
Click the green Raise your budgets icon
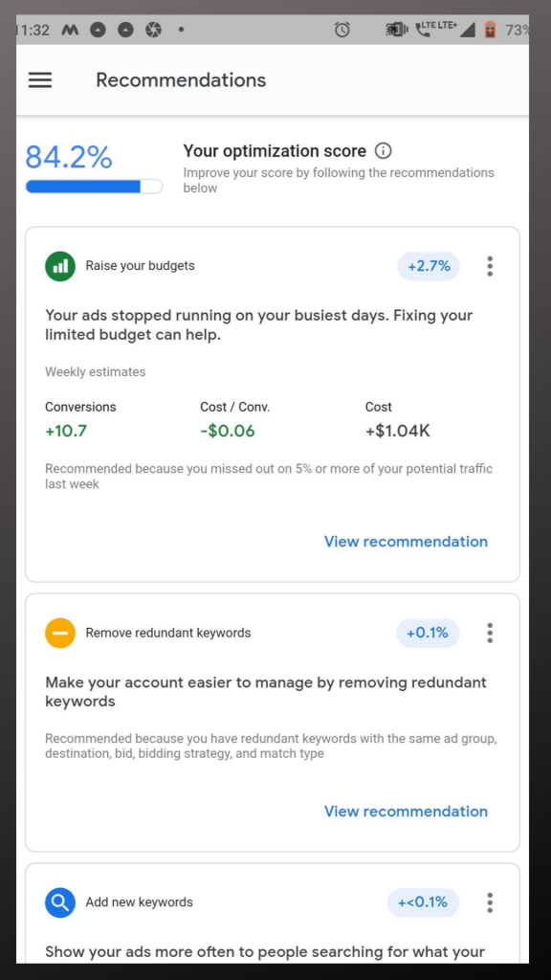(x=60, y=266)
